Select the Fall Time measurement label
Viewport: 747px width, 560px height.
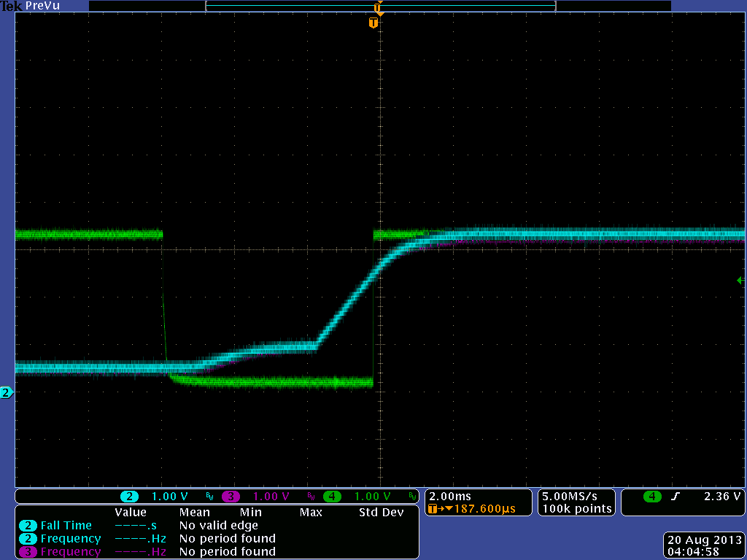pos(66,526)
